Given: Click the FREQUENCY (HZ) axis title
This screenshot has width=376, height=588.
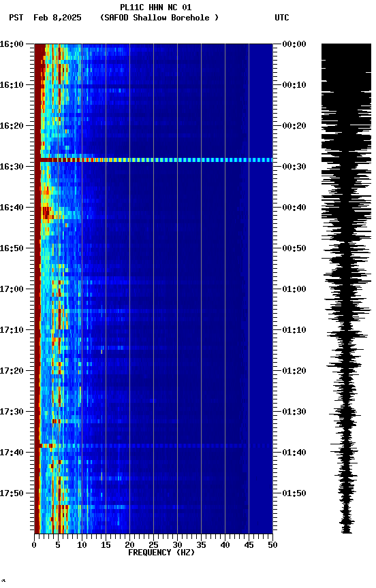Looking at the screenshot, I should pos(161,553).
